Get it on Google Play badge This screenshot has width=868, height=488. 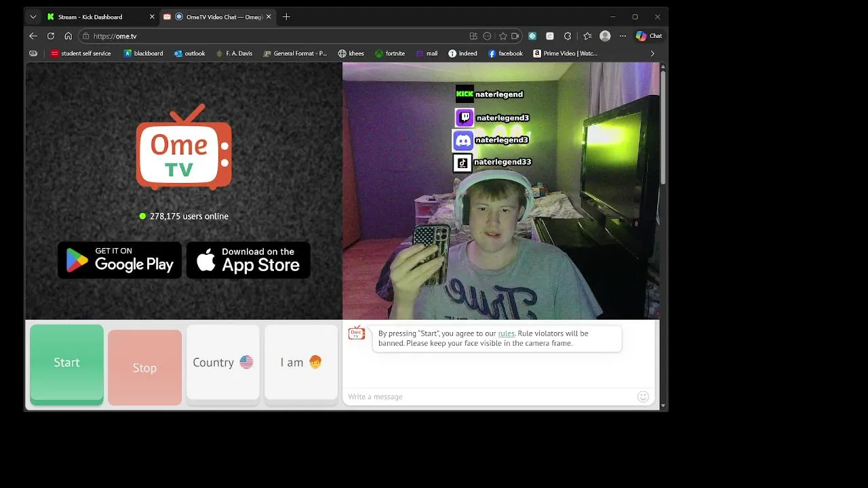pyautogui.click(x=119, y=260)
